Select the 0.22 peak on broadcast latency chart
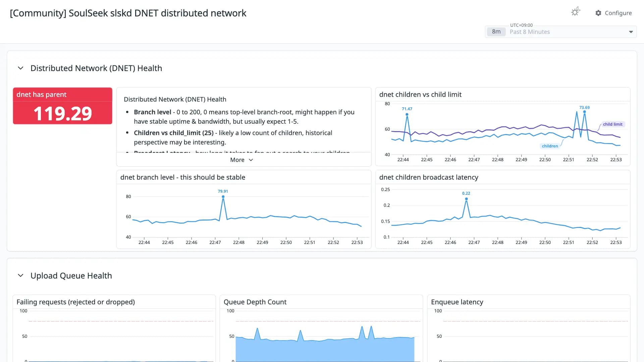 click(x=466, y=199)
